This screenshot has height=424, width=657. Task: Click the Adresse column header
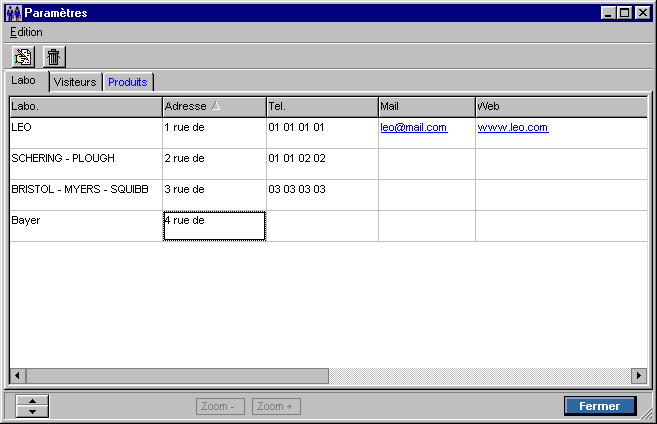tap(214, 107)
